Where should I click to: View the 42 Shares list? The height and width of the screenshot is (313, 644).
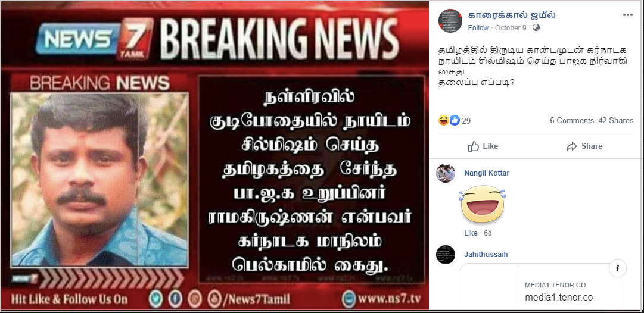tap(615, 121)
